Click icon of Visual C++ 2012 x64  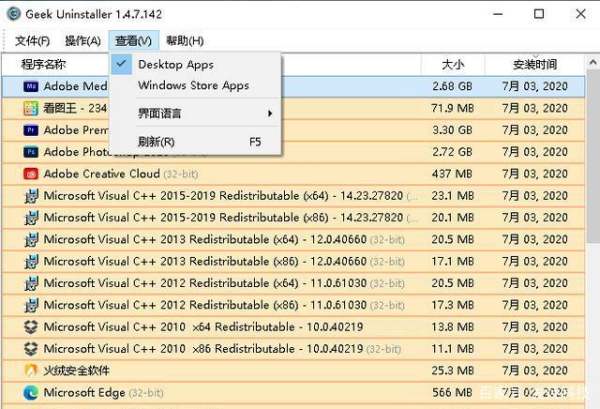(31, 283)
